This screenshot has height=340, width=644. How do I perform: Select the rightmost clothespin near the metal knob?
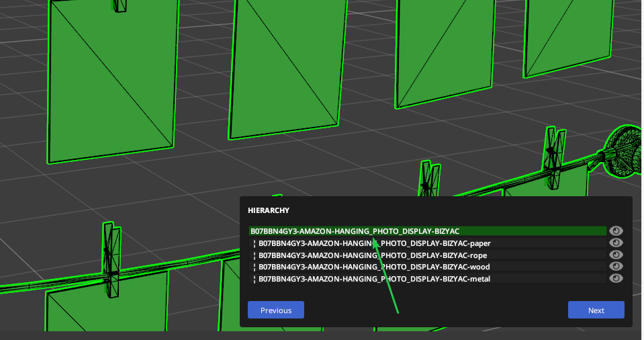point(554,157)
